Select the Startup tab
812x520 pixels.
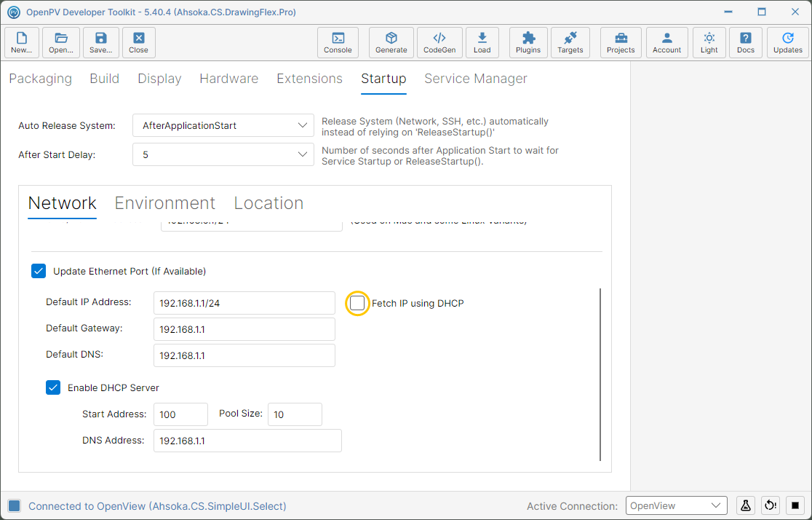pos(383,79)
